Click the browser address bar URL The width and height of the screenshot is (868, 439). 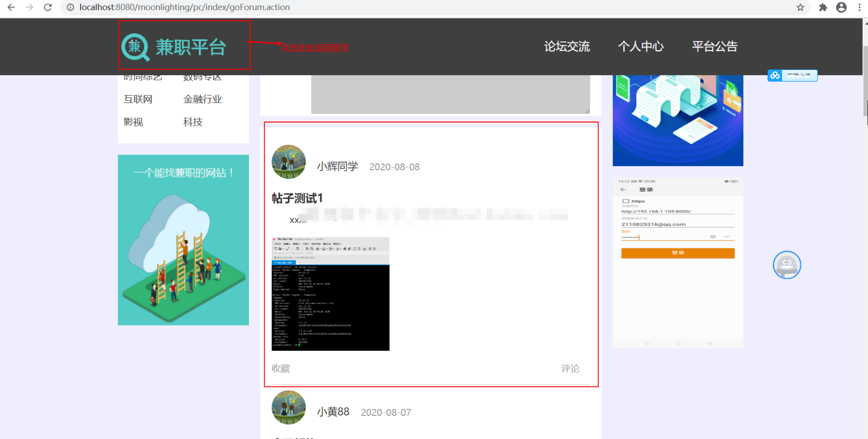(184, 7)
